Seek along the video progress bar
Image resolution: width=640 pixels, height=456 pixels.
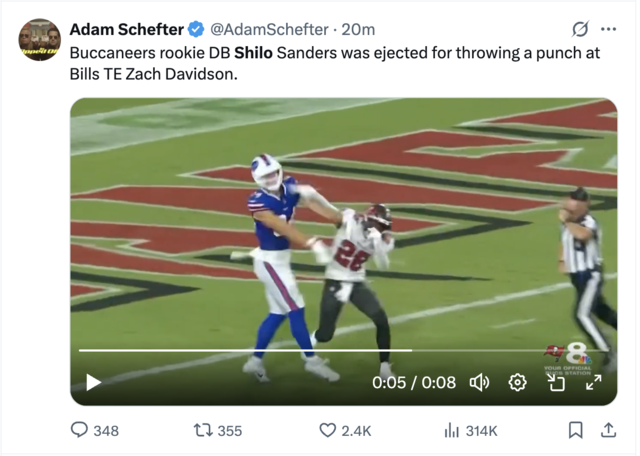pos(344,350)
